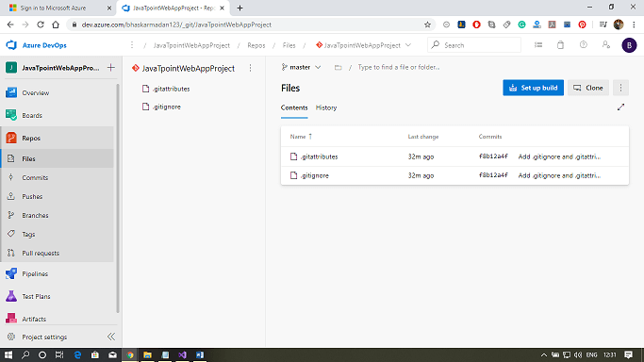Collapse the sidebar with double chevron
This screenshot has height=362, width=644.
point(111,337)
